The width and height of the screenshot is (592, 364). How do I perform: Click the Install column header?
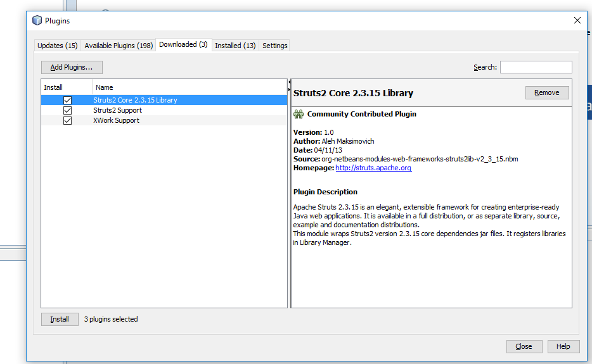(67, 87)
